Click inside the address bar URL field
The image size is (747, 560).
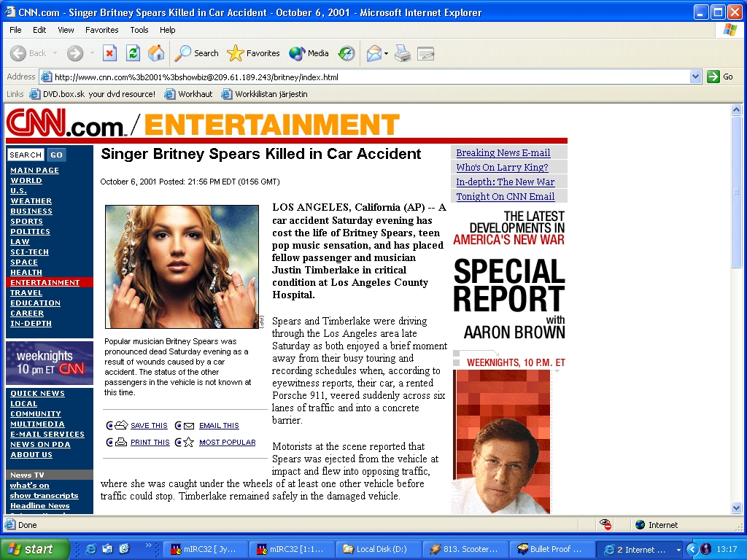click(x=370, y=77)
